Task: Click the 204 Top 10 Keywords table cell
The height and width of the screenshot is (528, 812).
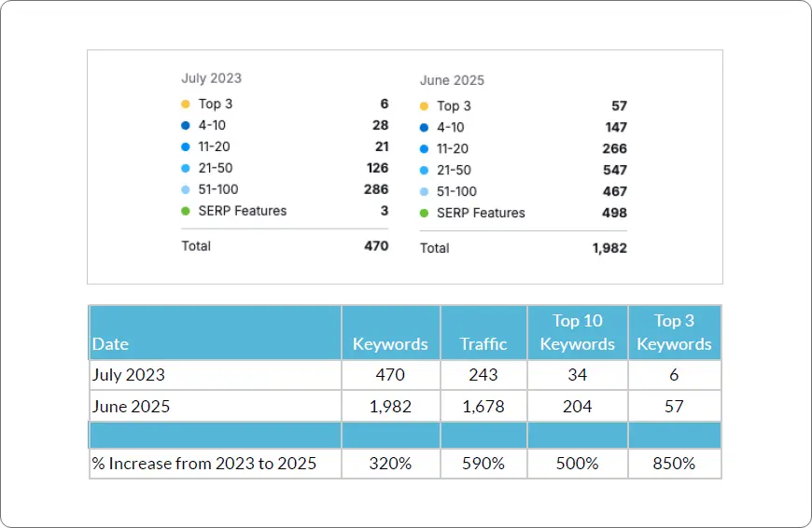Action: pyautogui.click(x=577, y=407)
